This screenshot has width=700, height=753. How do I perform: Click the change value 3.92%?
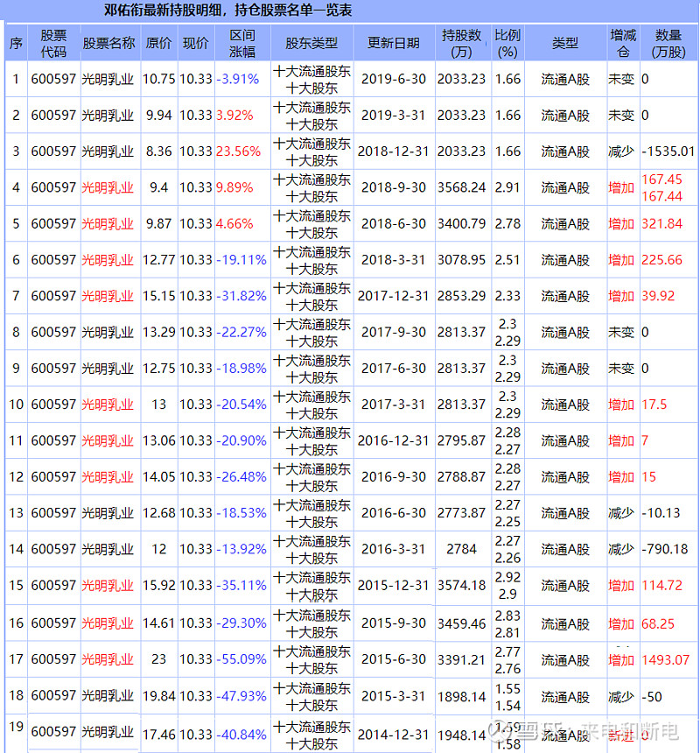[234, 116]
